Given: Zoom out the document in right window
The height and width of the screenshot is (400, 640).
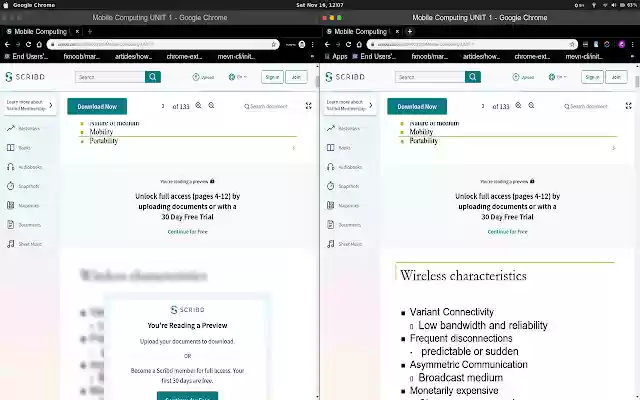Looking at the screenshot, I should pos(531,106).
